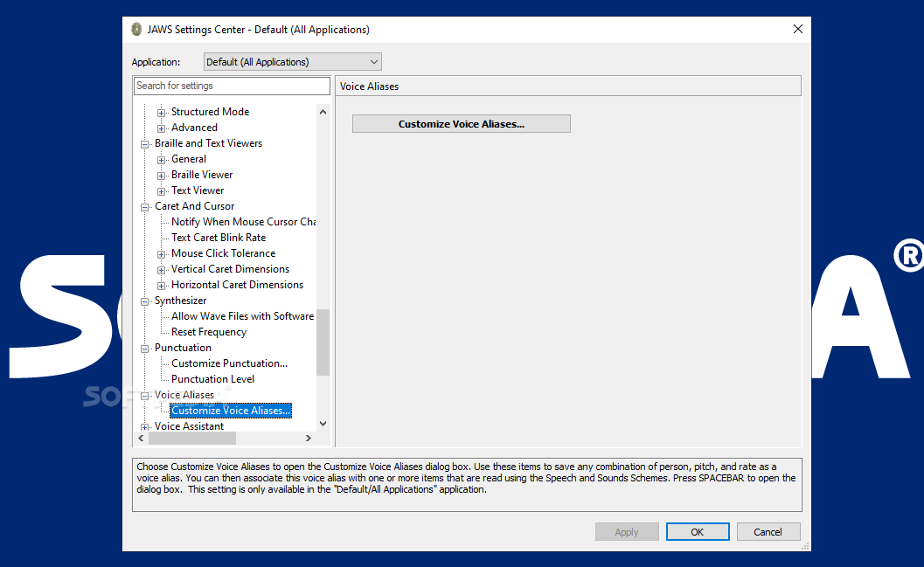Click tree scroll up arrow
This screenshot has width=924, height=567.
[x=323, y=112]
